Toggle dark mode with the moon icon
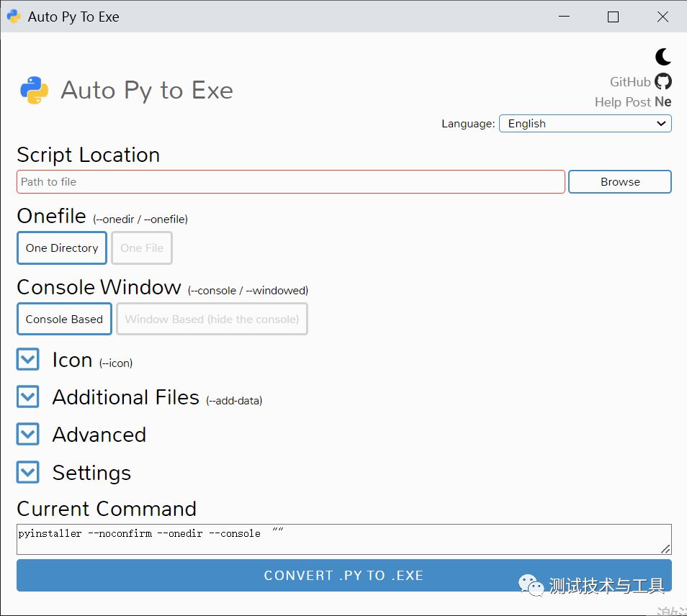 [x=663, y=57]
